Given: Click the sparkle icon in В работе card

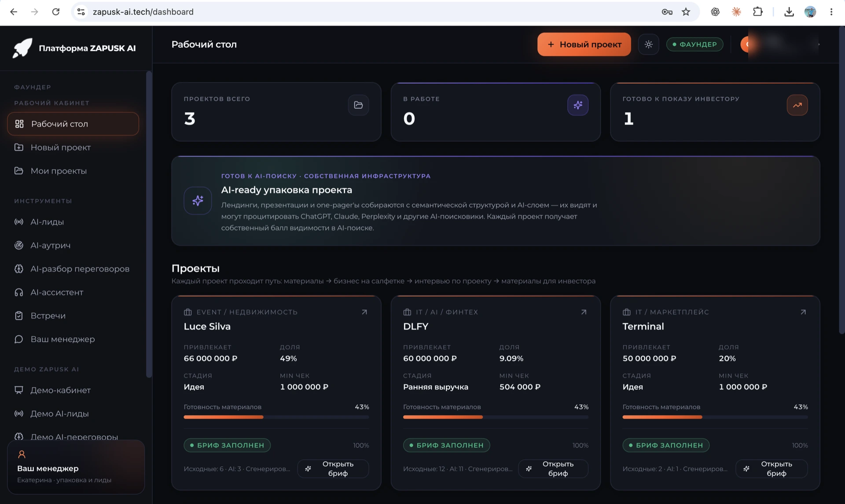Looking at the screenshot, I should pos(578,105).
